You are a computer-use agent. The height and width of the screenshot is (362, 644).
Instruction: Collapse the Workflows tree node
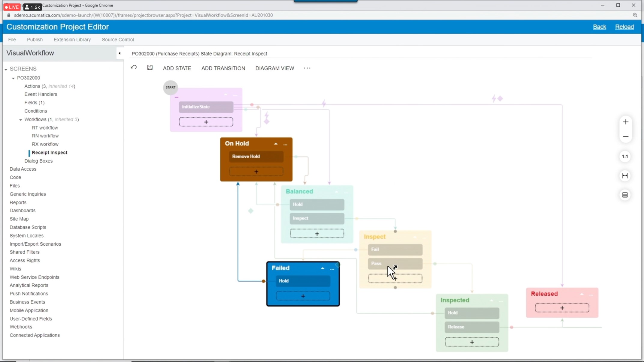pyautogui.click(x=21, y=120)
